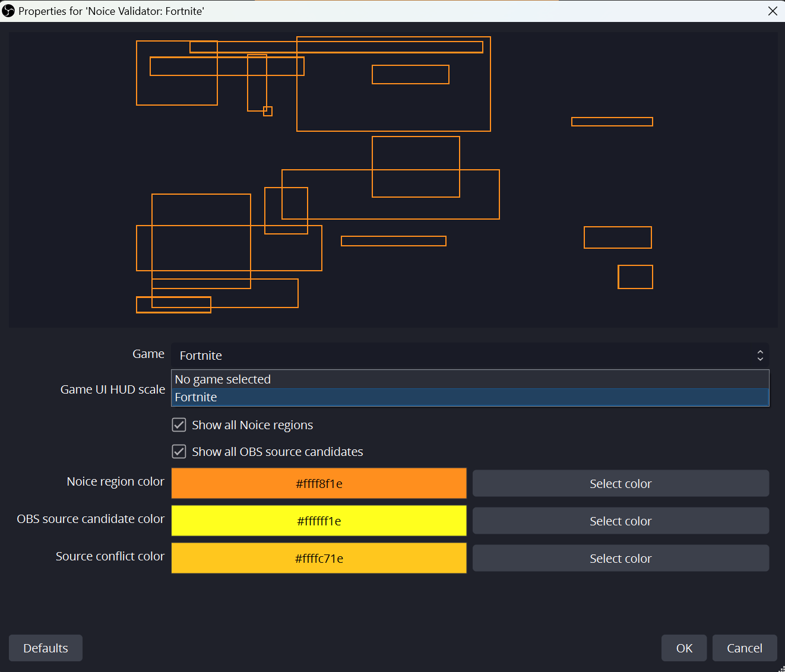This screenshot has height=672, width=785.
Task: Close the Noice Validator properties window
Action: tap(773, 11)
